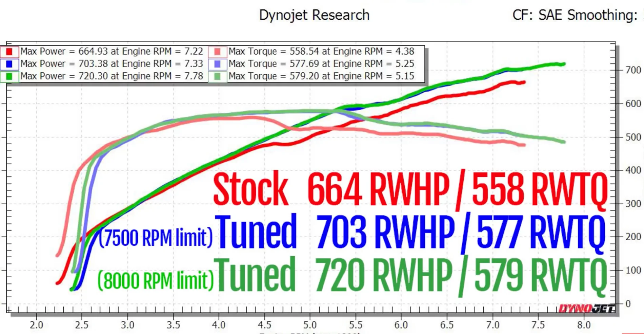644x334 pixels.
Task: Click the end of the red power curve
Action: click(524, 82)
